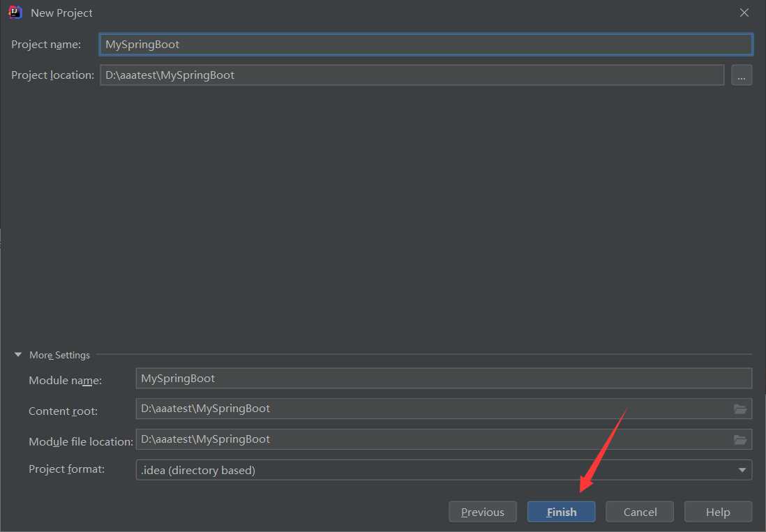Click the "Project format:" label

click(x=67, y=469)
